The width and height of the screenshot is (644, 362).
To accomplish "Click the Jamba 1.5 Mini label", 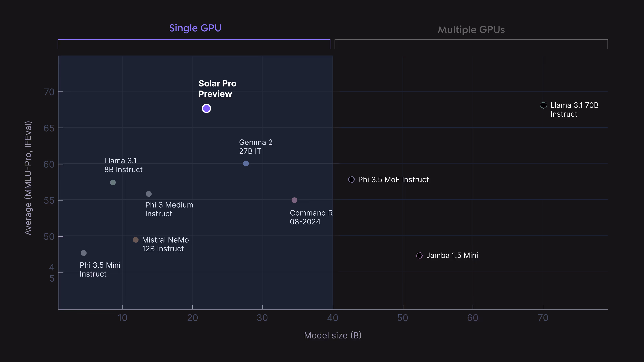I will click(452, 255).
